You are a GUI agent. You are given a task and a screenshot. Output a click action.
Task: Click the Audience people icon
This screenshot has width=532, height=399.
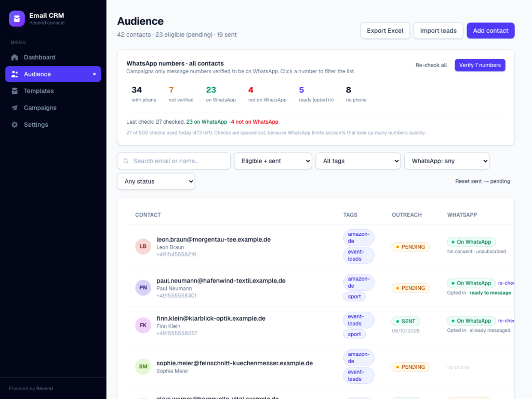(x=15, y=74)
